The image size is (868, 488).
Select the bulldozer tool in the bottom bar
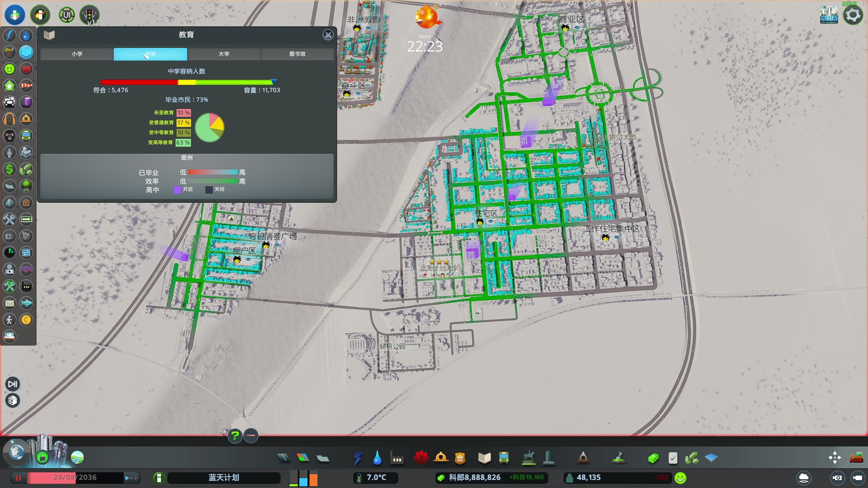(856, 457)
